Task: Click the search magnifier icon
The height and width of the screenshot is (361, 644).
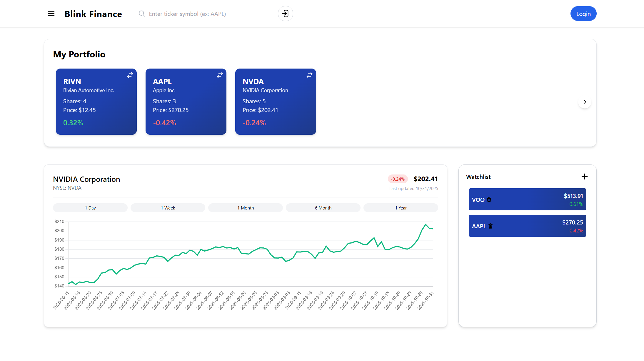Action: pos(142,14)
